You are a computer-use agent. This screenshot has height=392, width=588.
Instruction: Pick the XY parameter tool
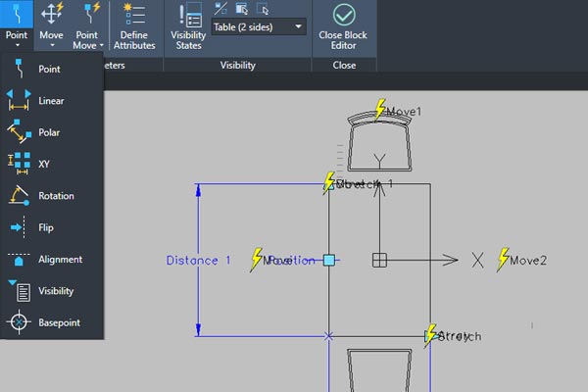click(43, 164)
